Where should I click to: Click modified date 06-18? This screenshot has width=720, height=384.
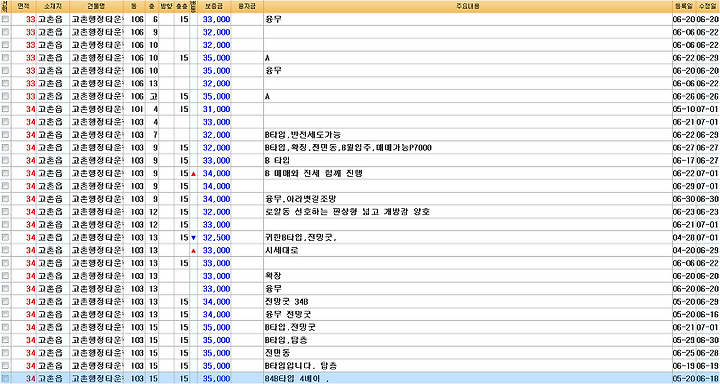(707, 379)
